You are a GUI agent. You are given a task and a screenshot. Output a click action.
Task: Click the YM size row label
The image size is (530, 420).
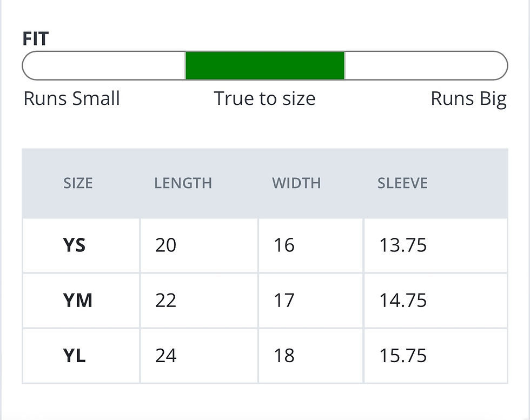coord(78,301)
